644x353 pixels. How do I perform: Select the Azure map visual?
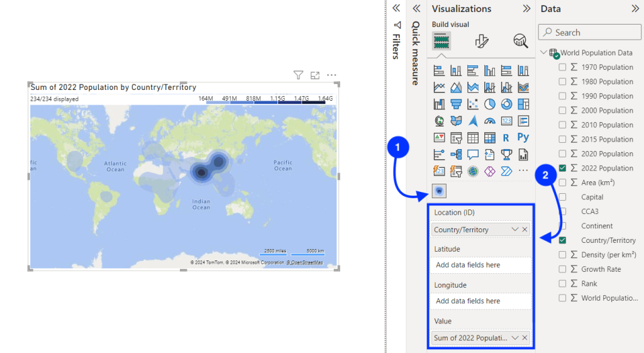click(473, 121)
